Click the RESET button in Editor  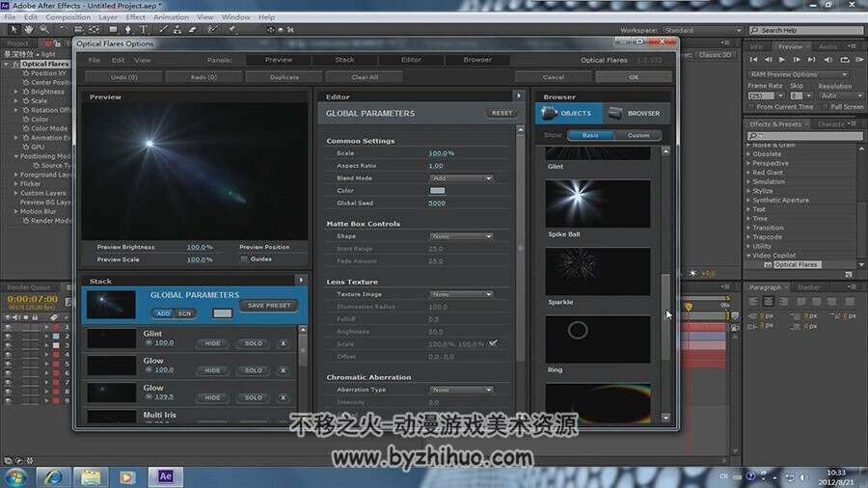pos(502,113)
